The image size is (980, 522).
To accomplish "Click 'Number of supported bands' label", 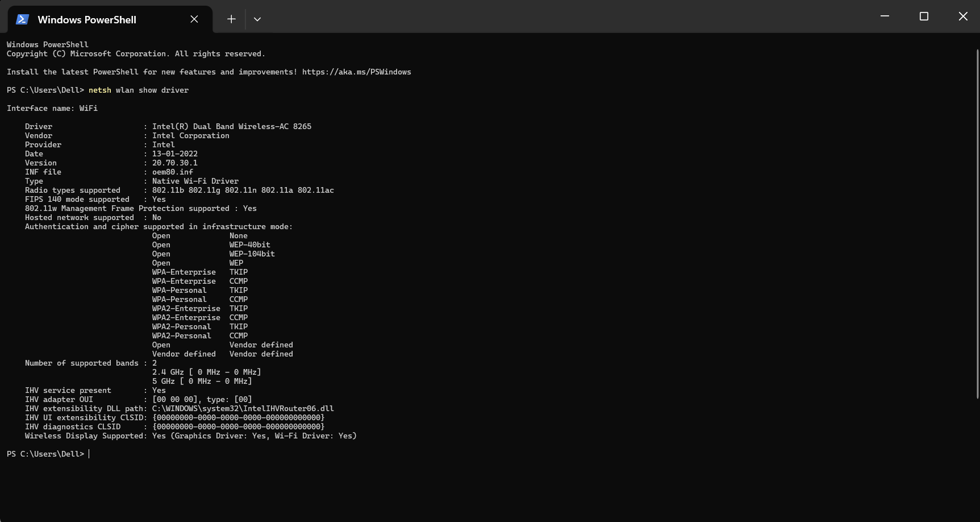I will 82,363.
